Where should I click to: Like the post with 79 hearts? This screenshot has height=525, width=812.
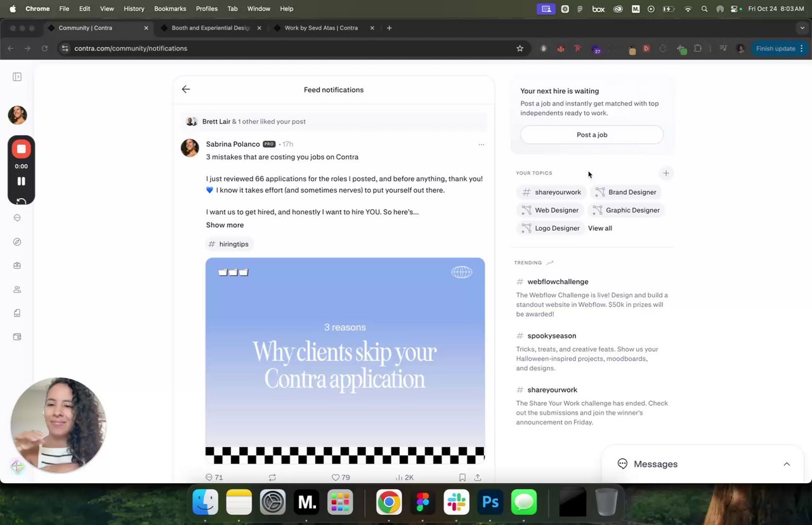341,477
